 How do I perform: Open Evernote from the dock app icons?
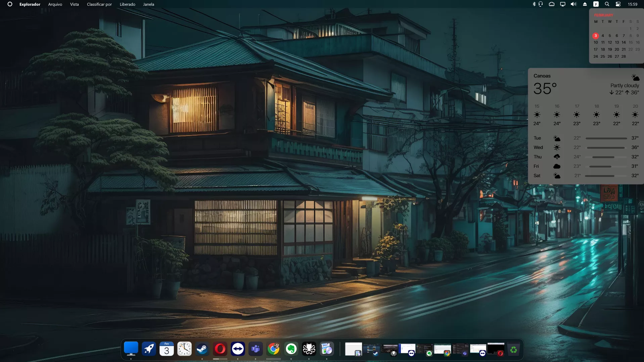(x=291, y=349)
